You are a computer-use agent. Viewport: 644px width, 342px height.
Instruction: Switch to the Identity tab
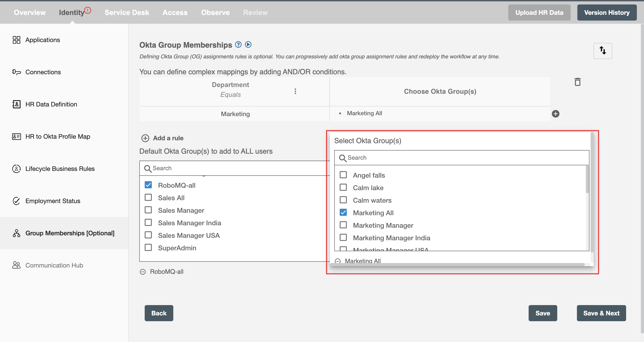coord(72,13)
